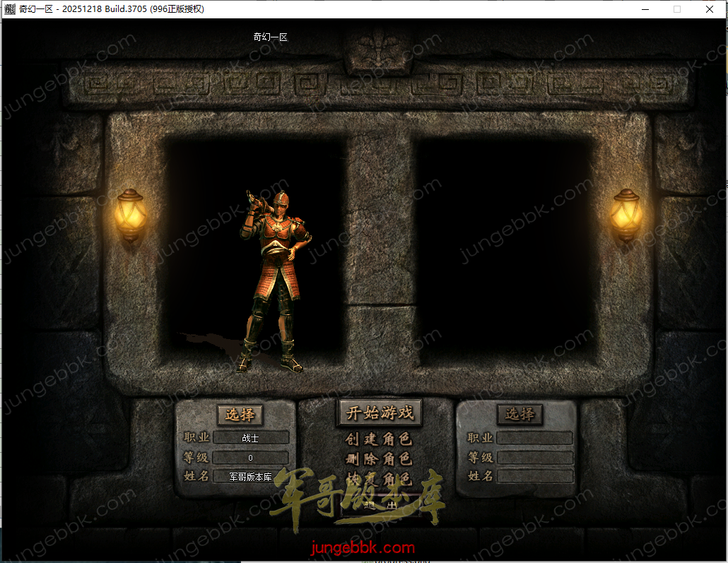Click the left 等级 field showing 0
Screen dimensions: 728x563
point(250,458)
